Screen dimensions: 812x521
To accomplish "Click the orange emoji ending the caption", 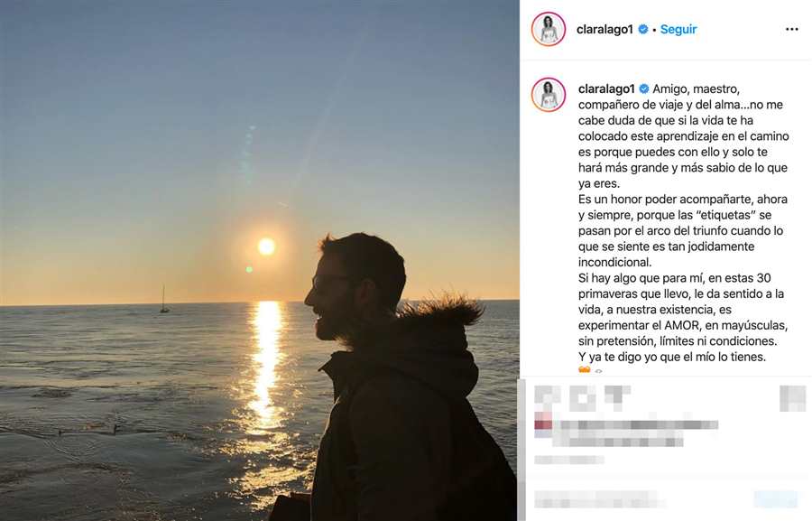I will click(585, 370).
